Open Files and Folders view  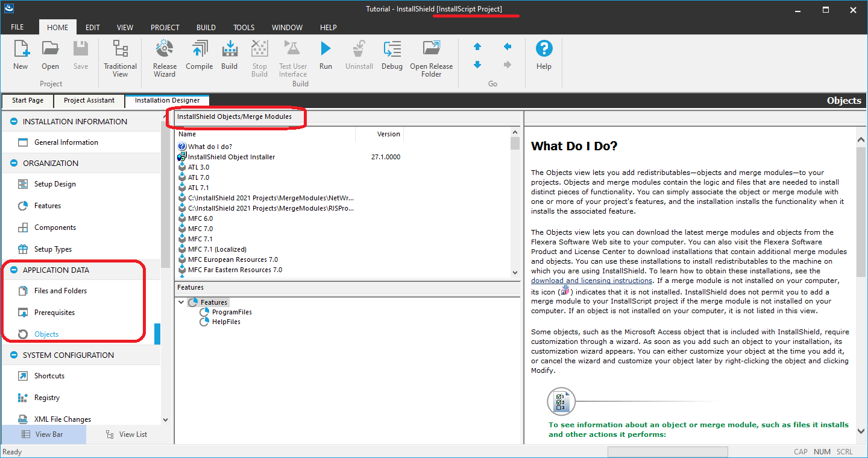60,291
